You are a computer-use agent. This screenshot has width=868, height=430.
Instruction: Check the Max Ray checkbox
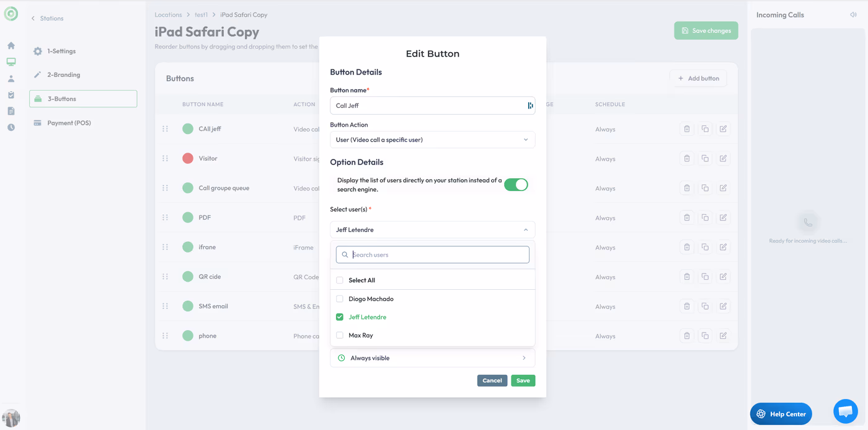[x=340, y=335]
